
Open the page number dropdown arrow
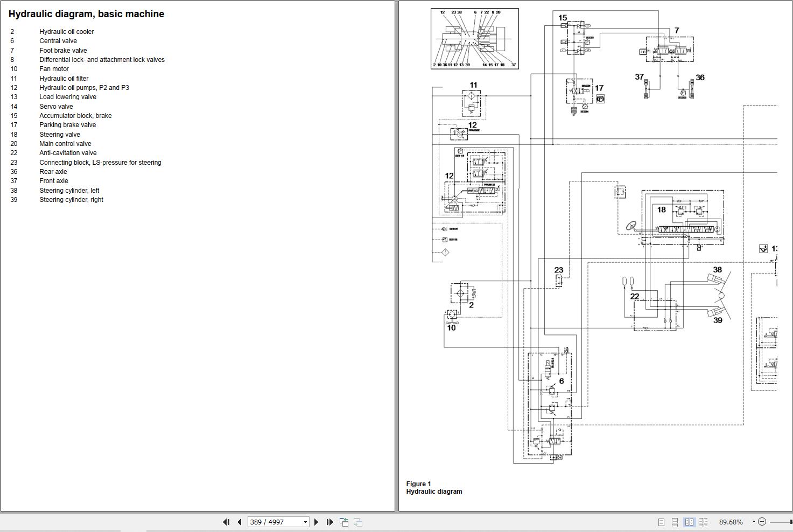pyautogui.click(x=304, y=522)
